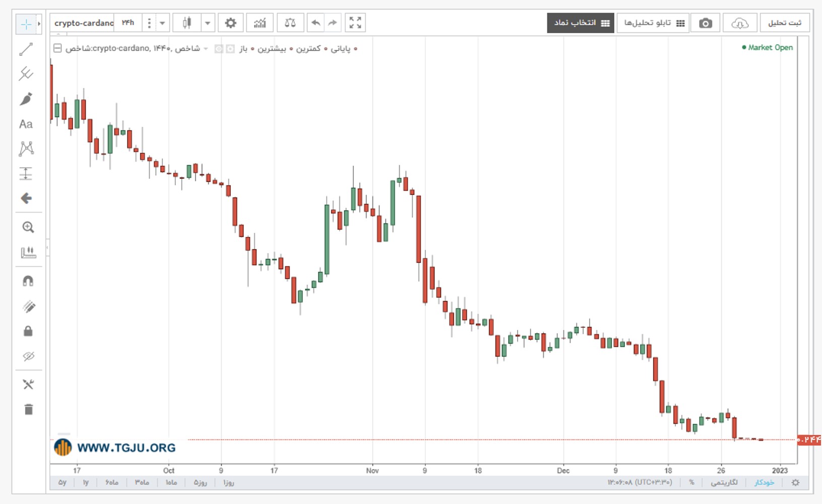822x504 pixels.
Task: Undo the last chart action
Action: (316, 23)
